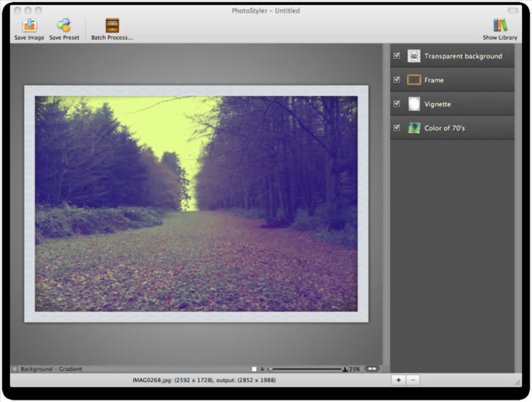Click the Frame effect icon
532x402 pixels.
pos(414,80)
